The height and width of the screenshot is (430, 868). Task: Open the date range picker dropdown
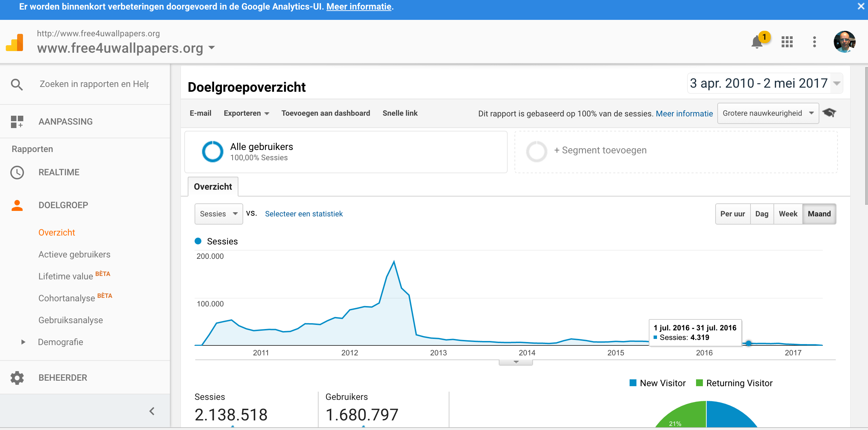click(765, 83)
